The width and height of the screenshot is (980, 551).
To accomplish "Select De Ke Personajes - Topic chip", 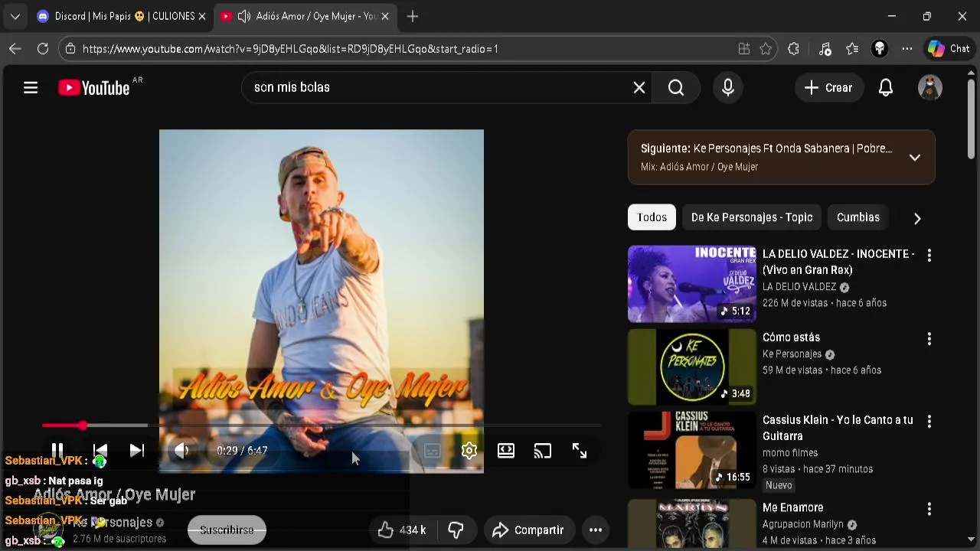I will [752, 217].
